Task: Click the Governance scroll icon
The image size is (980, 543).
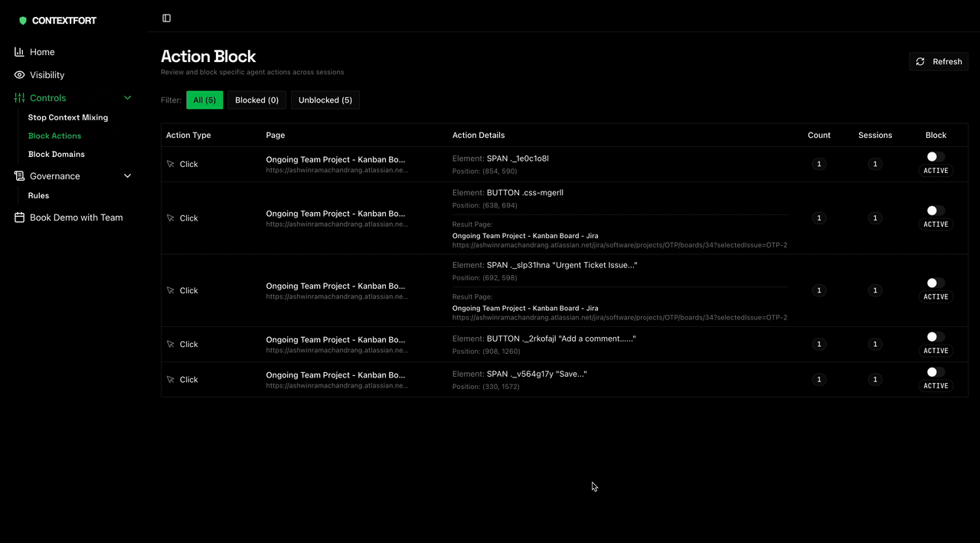Action: click(x=19, y=176)
